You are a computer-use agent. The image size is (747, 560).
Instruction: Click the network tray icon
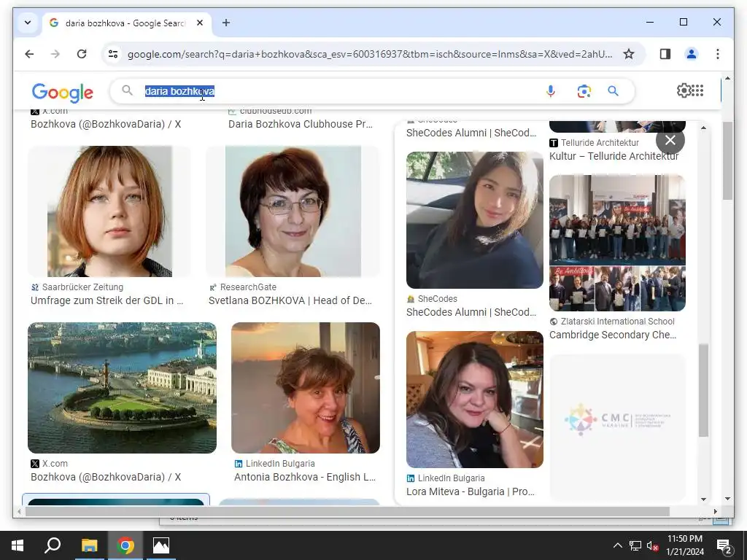pyautogui.click(x=635, y=545)
